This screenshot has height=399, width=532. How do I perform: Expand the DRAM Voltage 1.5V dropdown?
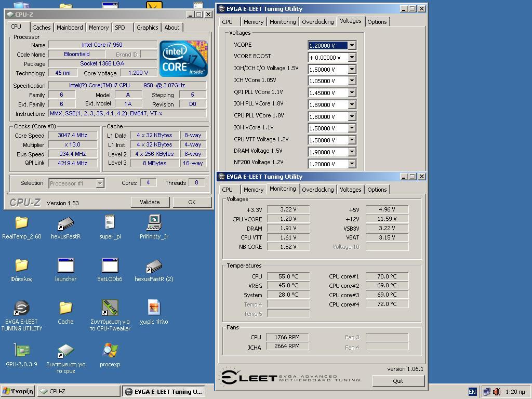pyautogui.click(x=352, y=152)
